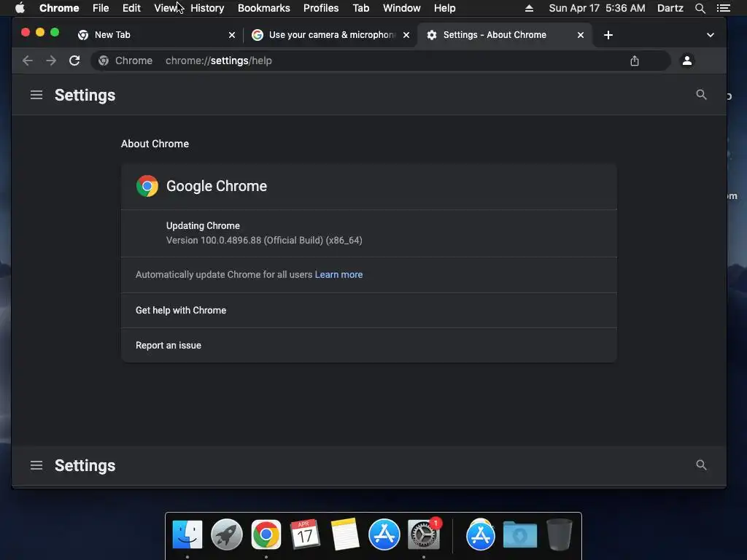Click the Dartz user name in menu bar
The width and height of the screenshot is (747, 560).
tap(670, 8)
